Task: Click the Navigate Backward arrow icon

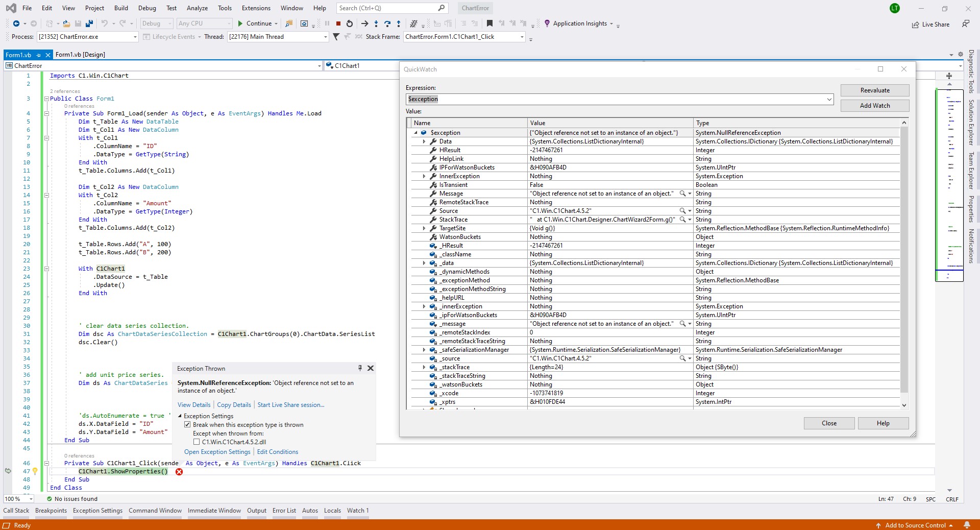Action: (x=16, y=23)
